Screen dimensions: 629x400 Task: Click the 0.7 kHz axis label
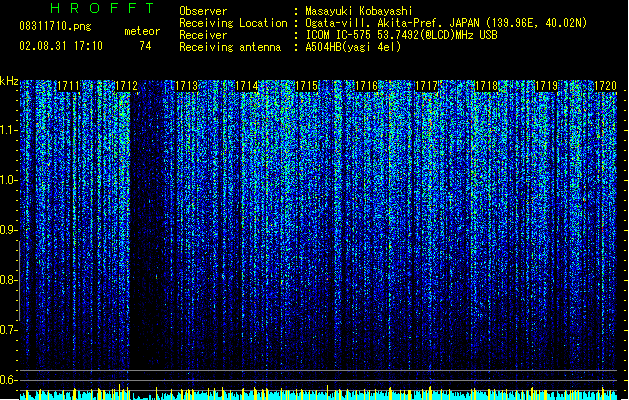[8, 330]
